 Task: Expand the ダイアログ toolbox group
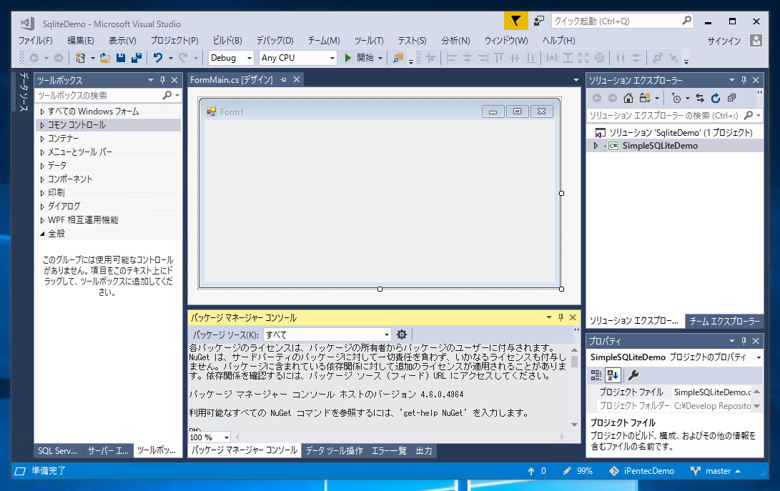pos(42,206)
